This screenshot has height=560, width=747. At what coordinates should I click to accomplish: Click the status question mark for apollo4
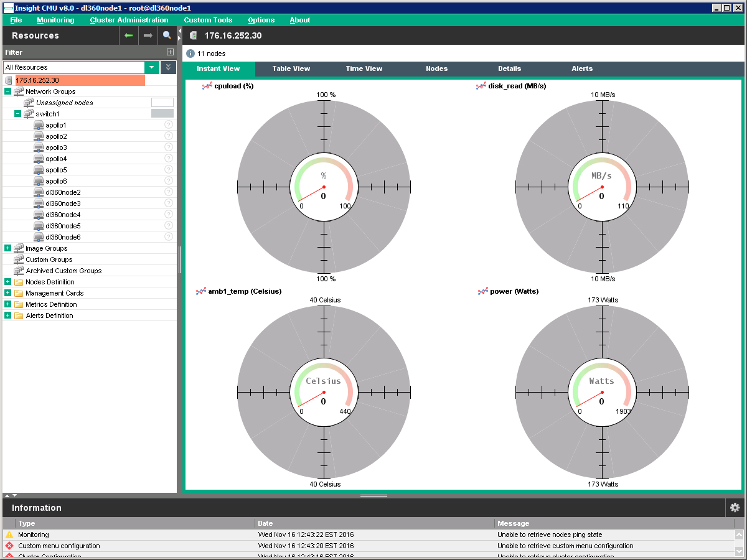[x=169, y=159]
